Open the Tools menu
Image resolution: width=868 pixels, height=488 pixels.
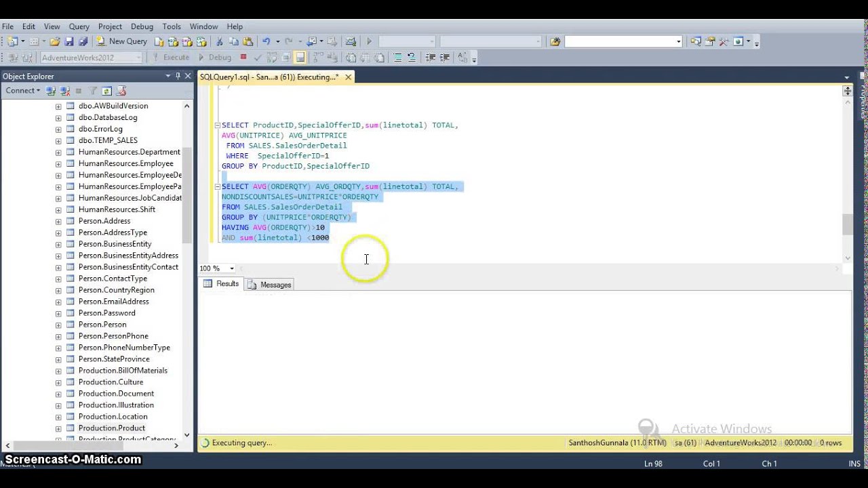tap(172, 26)
